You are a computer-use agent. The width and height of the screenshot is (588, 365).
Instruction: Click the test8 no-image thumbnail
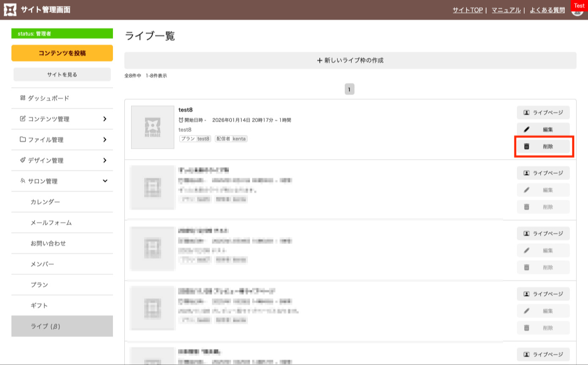[x=153, y=127]
